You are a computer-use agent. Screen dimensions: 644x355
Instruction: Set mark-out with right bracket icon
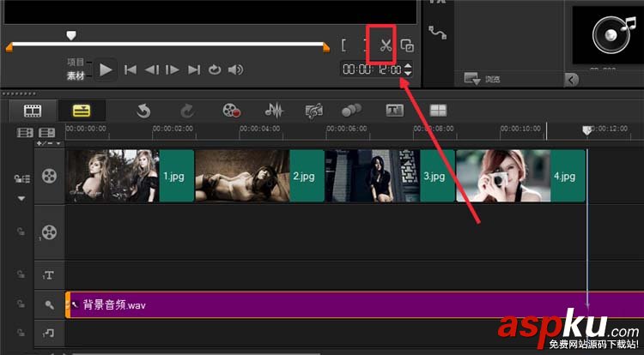coord(366,45)
